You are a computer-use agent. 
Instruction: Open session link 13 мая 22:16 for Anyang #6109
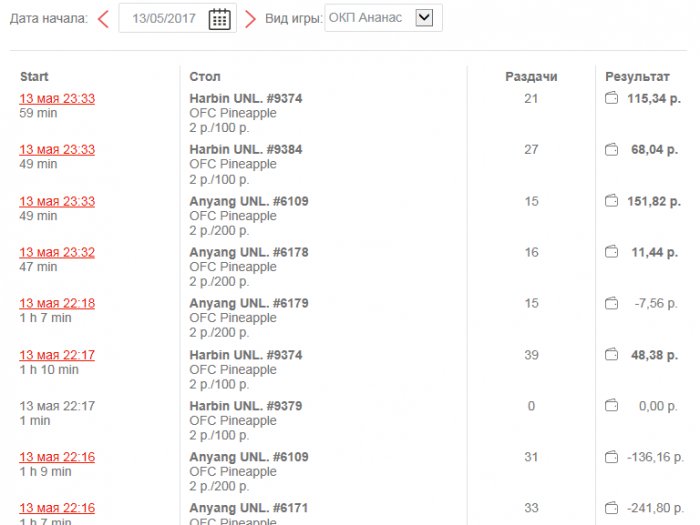(x=57, y=457)
